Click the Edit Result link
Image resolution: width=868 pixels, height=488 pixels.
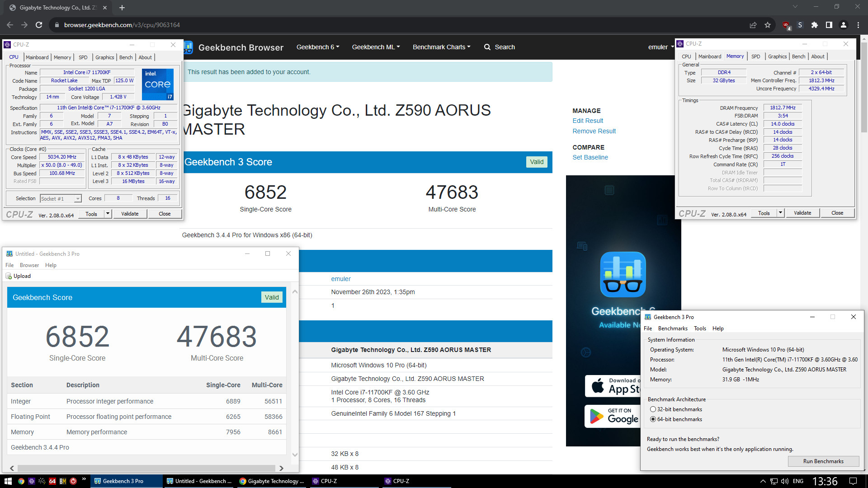pyautogui.click(x=588, y=121)
